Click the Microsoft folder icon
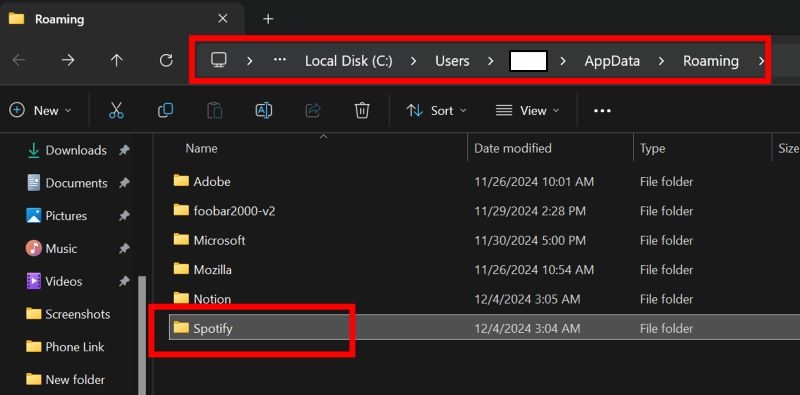Viewport: 800px width, 395px height. coord(181,239)
